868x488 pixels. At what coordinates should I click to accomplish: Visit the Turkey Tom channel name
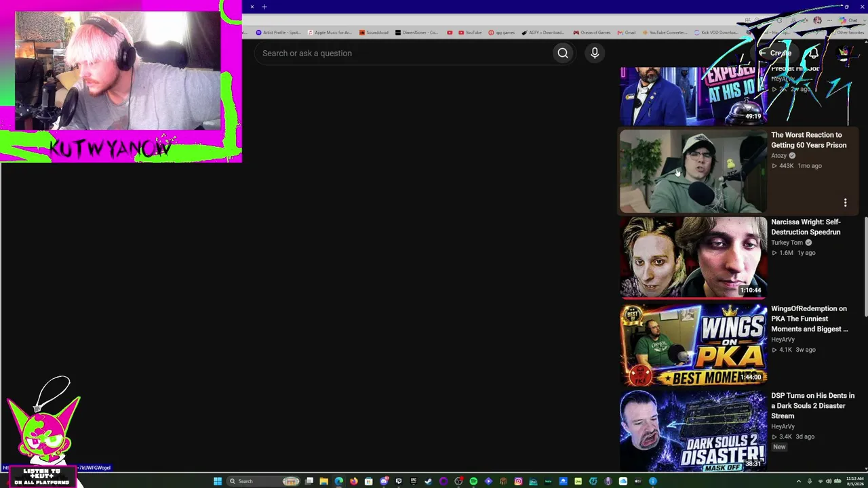(x=787, y=243)
